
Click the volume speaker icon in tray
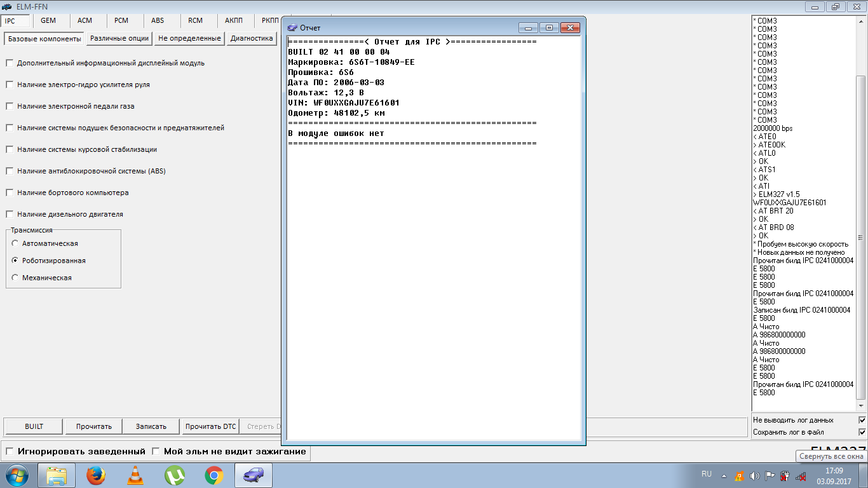pyautogui.click(x=754, y=476)
